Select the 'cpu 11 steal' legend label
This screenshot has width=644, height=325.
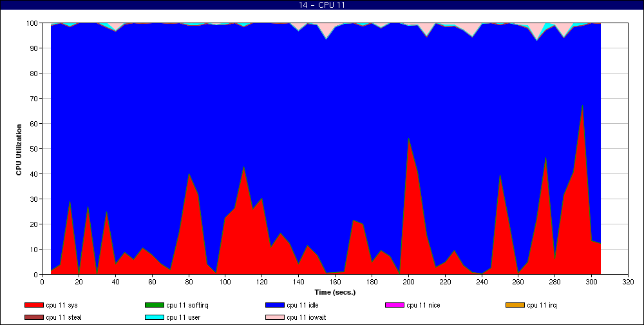pyautogui.click(x=64, y=318)
